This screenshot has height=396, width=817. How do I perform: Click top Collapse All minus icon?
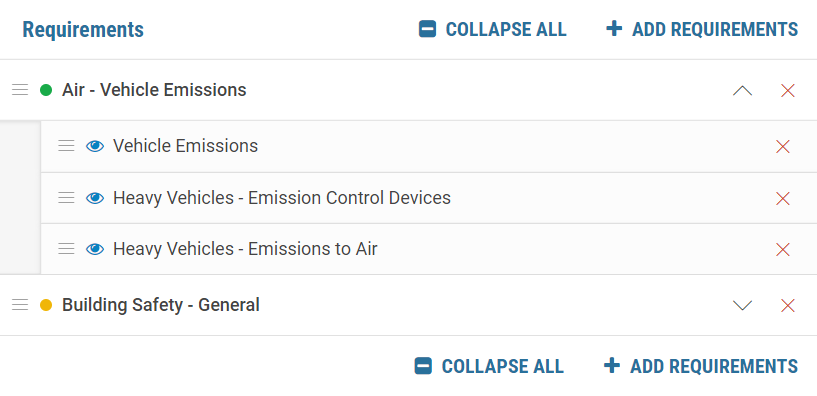tap(427, 29)
